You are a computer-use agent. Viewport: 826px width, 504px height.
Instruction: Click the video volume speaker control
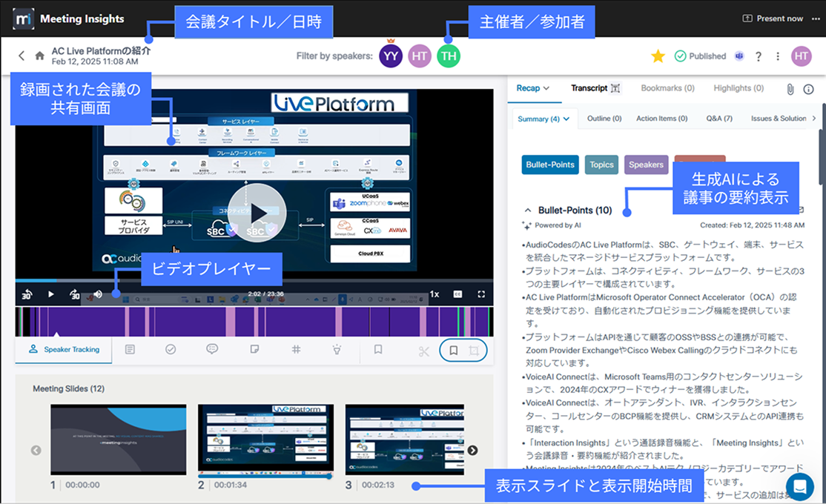98,294
